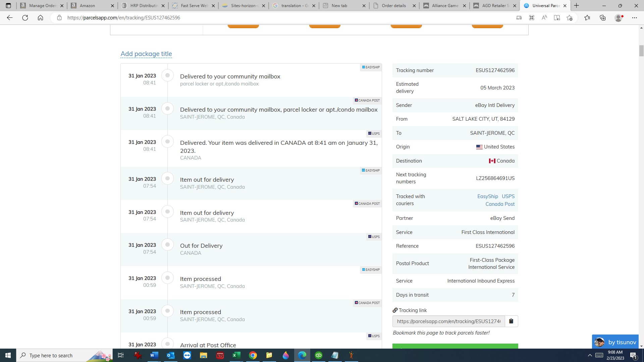Click the Add package title link

(x=146, y=54)
